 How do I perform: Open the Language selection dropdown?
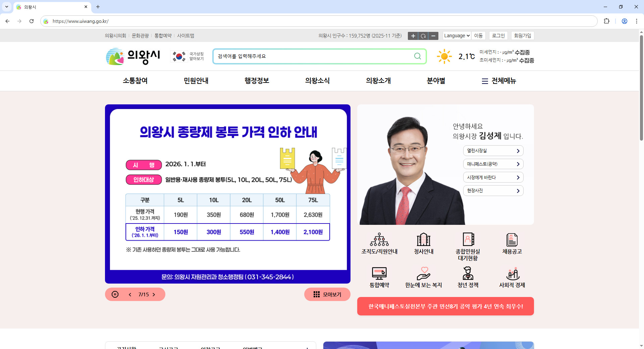456,36
